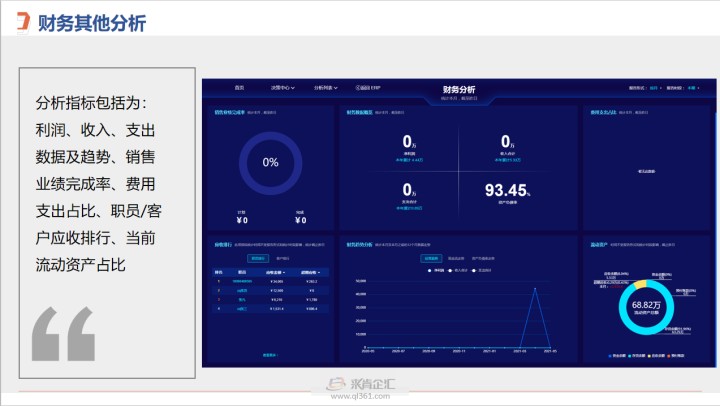Open the name link in ranking row 2

pos(242,290)
